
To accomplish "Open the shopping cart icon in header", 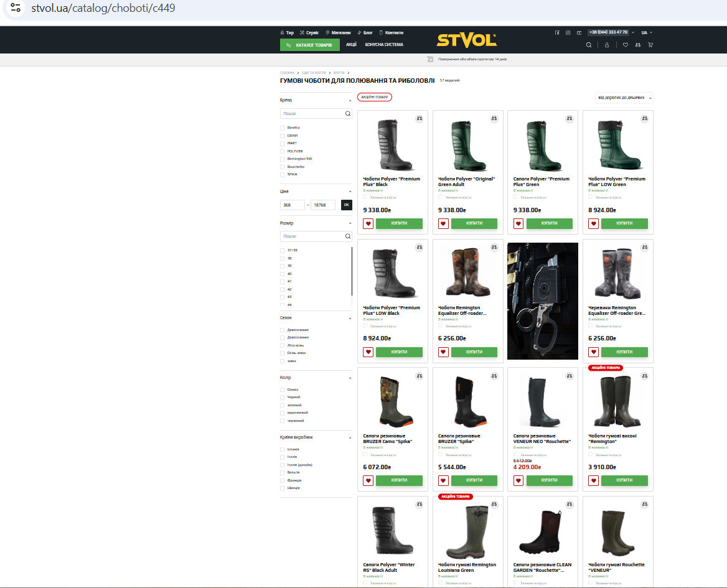I will pyautogui.click(x=650, y=45).
